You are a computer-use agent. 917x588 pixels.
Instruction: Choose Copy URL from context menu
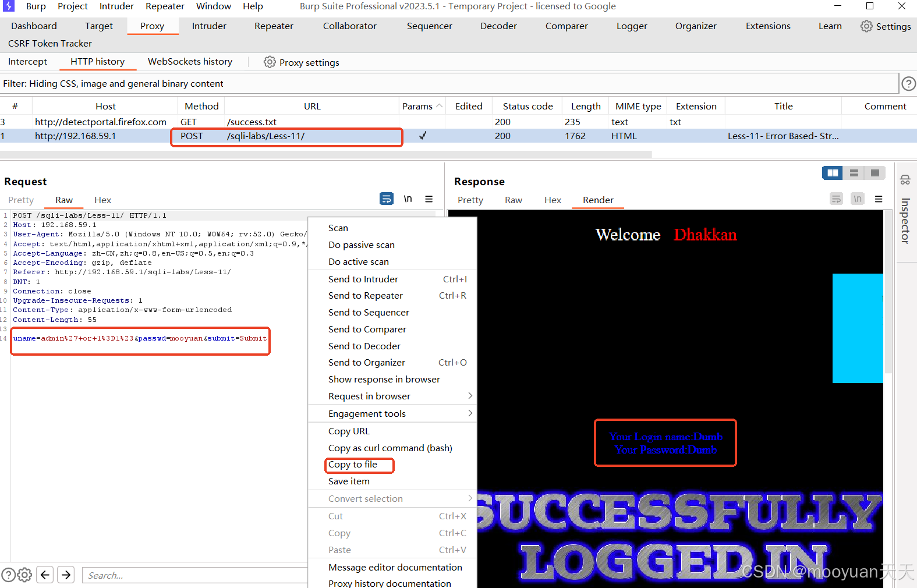(x=392, y=431)
